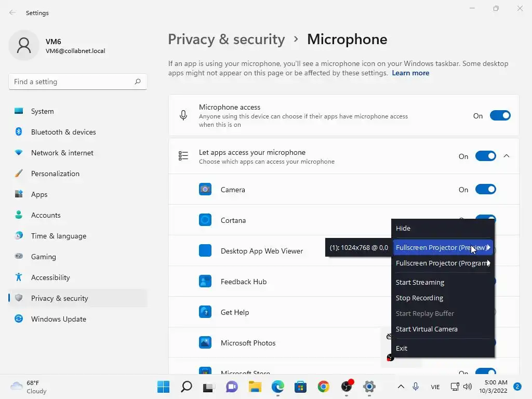
Task: Disable microphone access for Camera
Action: [486, 189]
